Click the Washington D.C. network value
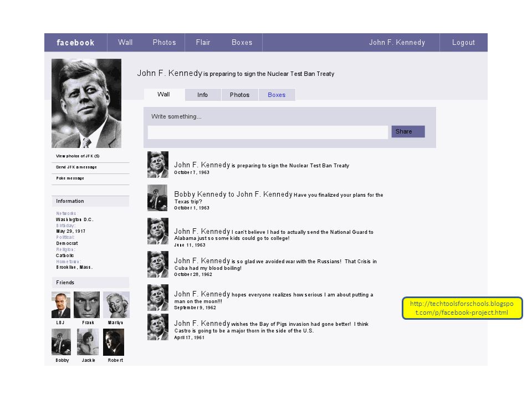This screenshot has width=532, height=399. click(75, 219)
